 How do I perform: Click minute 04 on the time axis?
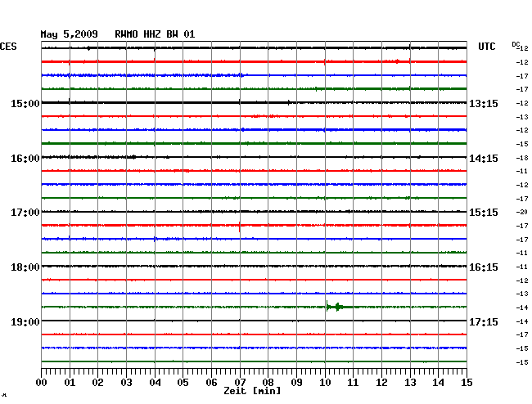point(155,383)
